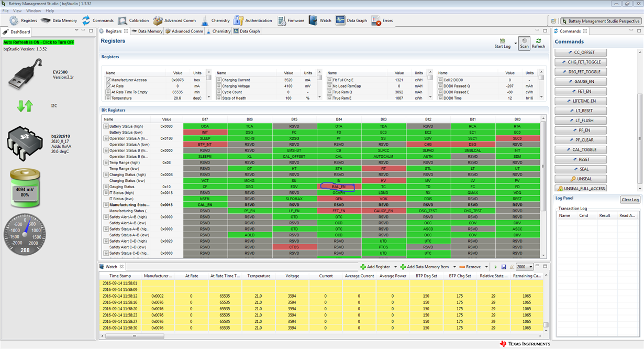Image resolution: width=644 pixels, height=349 pixels.
Task: Click the lock icon beside Manufacturing Status
Action: tap(106, 205)
